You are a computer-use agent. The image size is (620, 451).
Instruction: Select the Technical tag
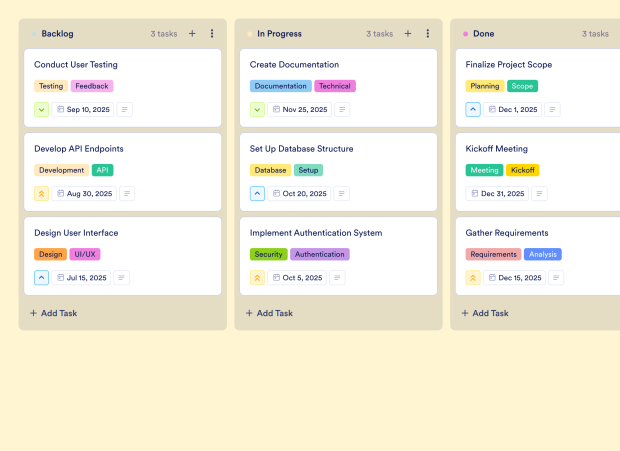pyautogui.click(x=335, y=86)
